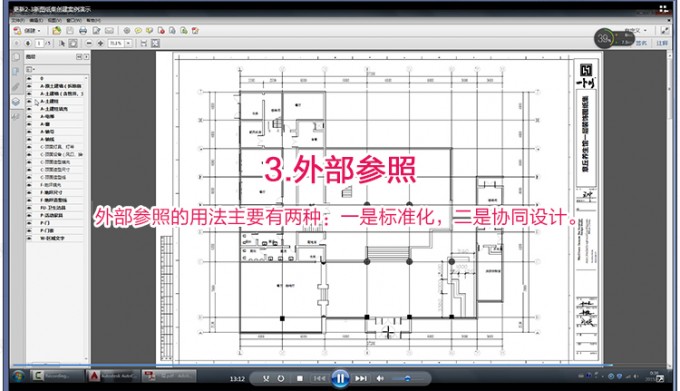Open the Attachments paperclip panel

point(16,87)
